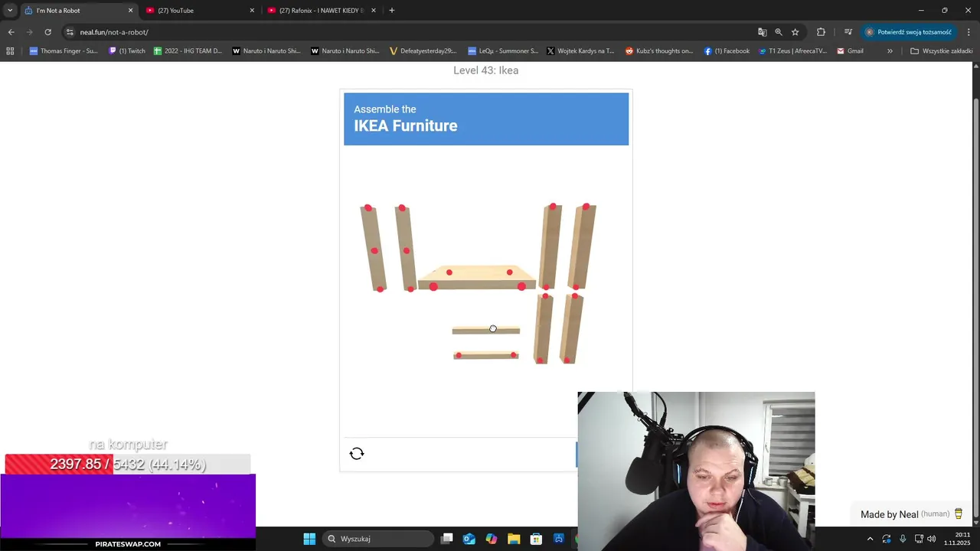Viewport: 980px width, 551px height.
Task: Close the Rafonix tab
Action: pos(374,11)
